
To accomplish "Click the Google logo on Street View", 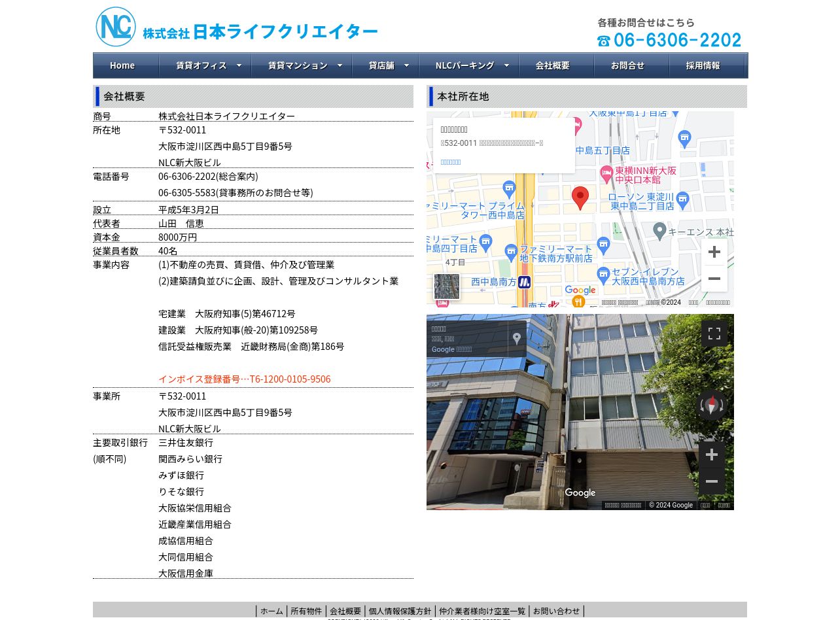I will pyautogui.click(x=580, y=493).
